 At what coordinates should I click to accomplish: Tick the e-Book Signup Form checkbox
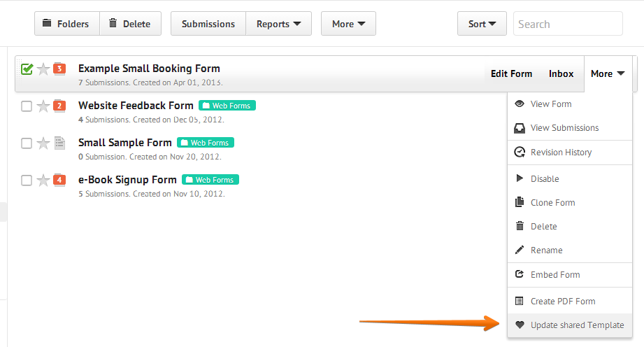click(x=27, y=180)
